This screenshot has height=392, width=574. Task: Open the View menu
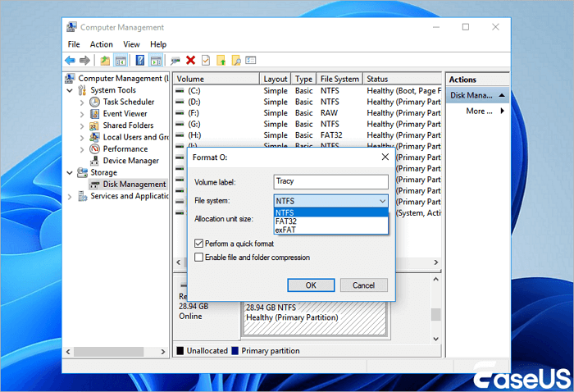(x=131, y=44)
